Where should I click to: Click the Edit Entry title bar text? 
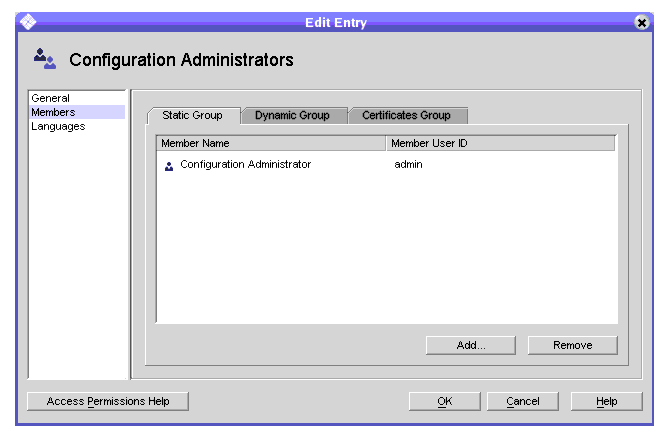[x=336, y=23]
